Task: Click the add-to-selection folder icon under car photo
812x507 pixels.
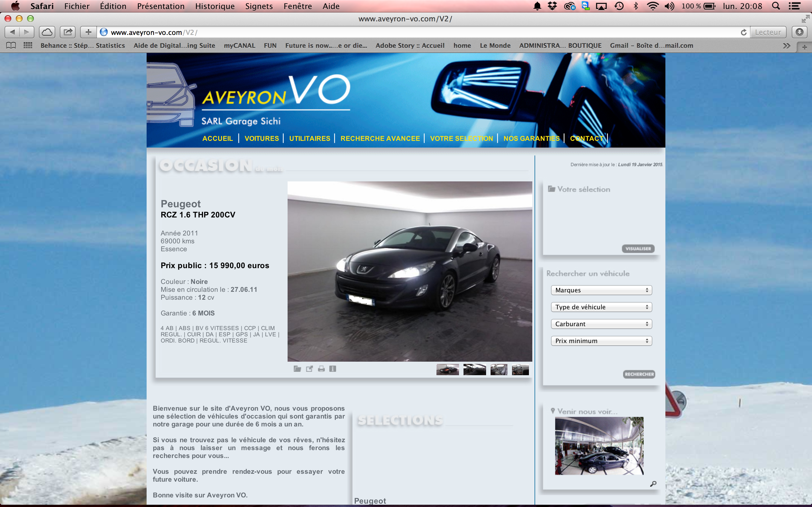Action: click(297, 369)
